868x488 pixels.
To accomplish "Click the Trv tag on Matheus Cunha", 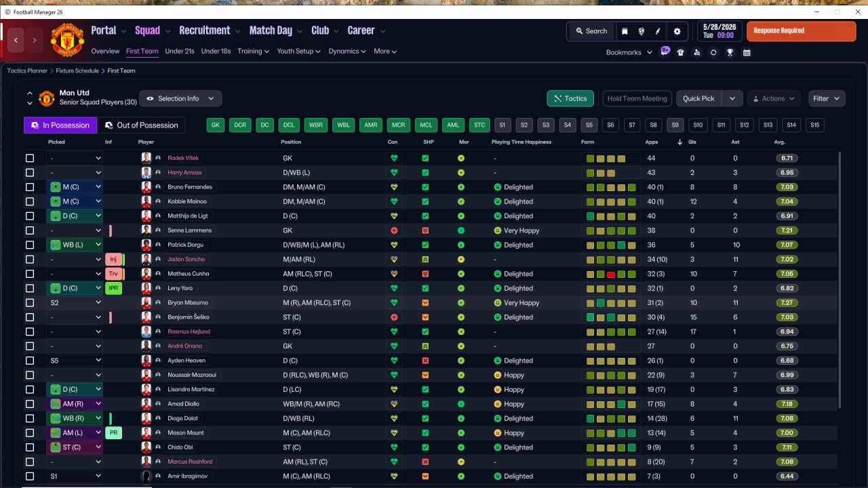I will 113,274.
